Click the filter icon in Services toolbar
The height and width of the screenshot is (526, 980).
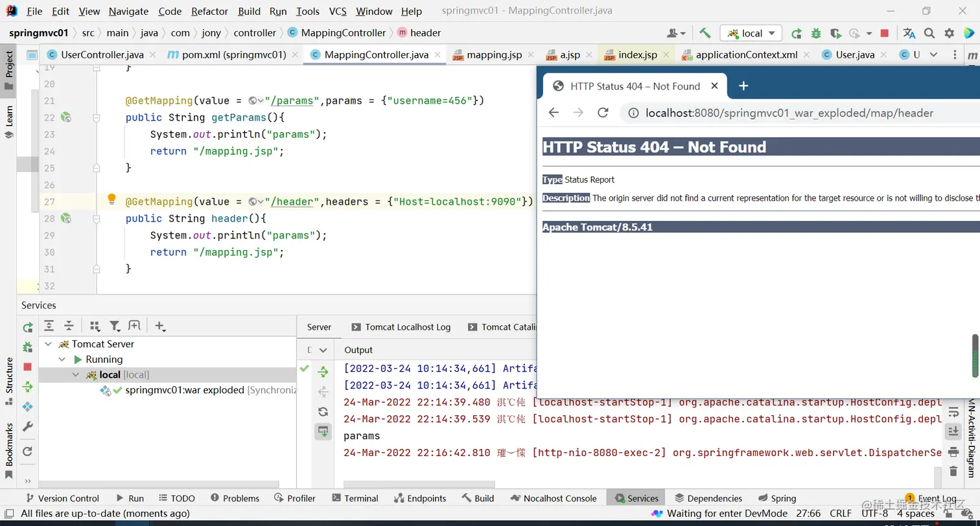pos(115,326)
